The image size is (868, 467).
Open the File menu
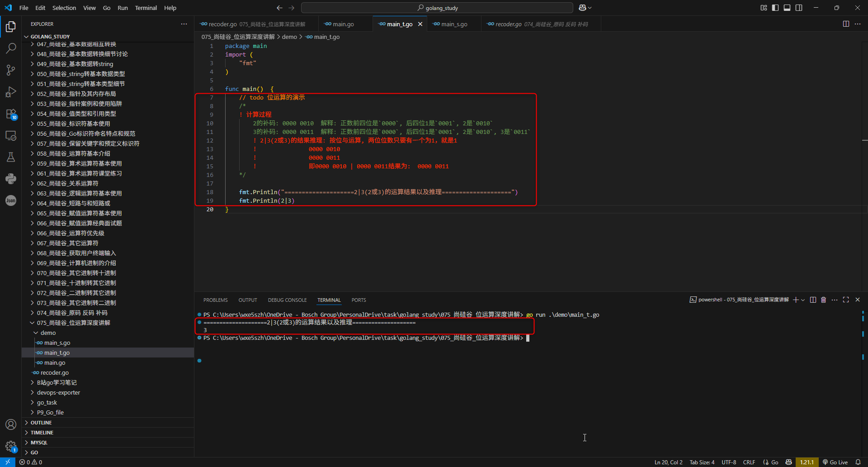coord(24,8)
